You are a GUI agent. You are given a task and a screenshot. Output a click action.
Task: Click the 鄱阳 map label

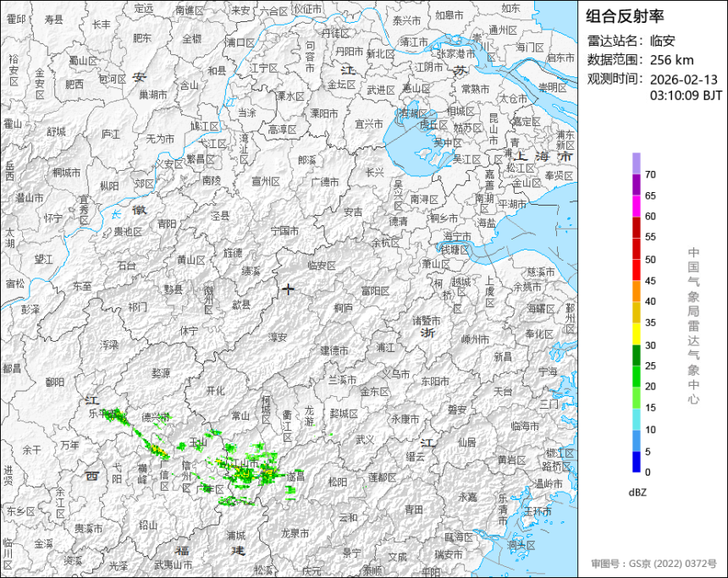55,382
